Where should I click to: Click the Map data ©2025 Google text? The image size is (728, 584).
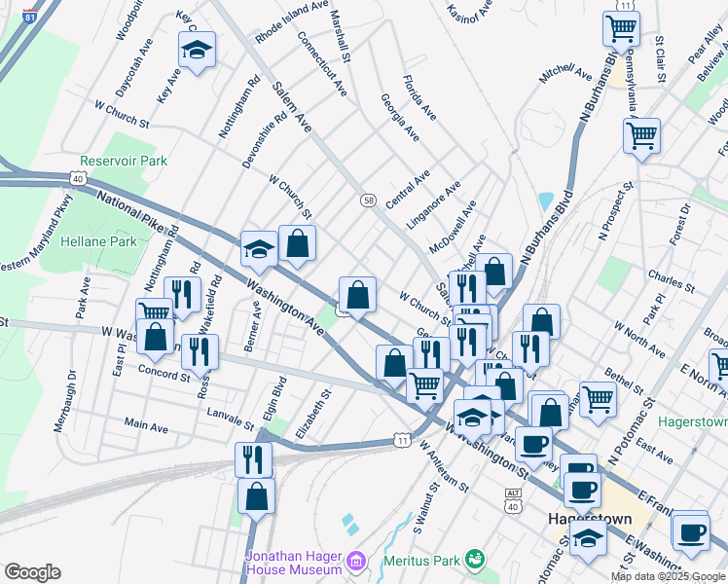pyautogui.click(x=669, y=577)
